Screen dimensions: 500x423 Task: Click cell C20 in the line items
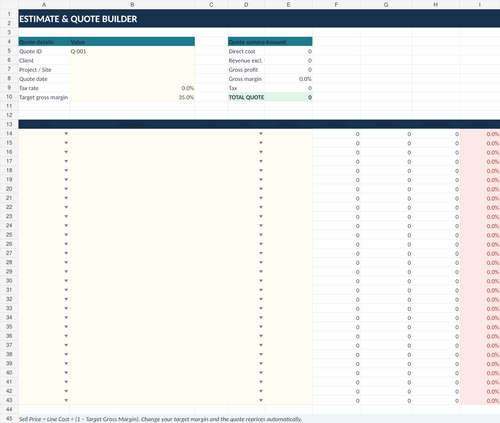click(x=211, y=189)
